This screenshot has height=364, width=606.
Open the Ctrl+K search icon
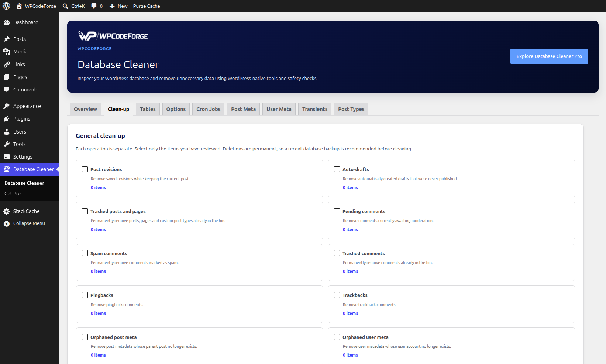point(65,6)
